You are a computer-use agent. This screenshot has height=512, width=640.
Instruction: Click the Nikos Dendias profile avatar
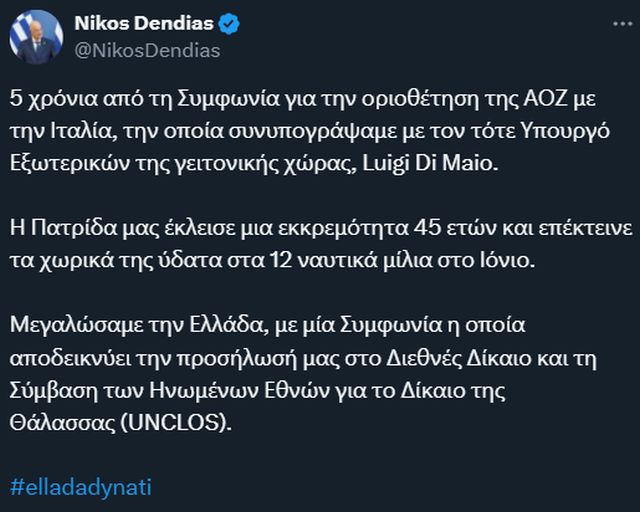(x=37, y=39)
